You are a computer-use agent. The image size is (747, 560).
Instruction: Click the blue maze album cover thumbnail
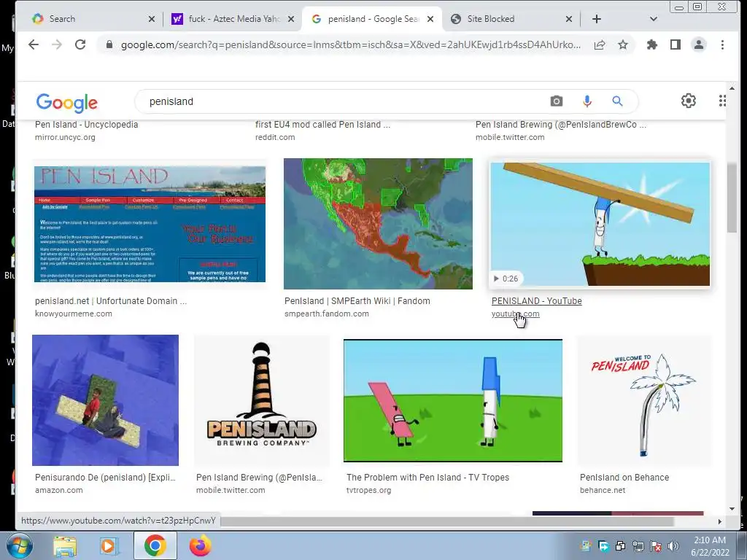(105, 400)
